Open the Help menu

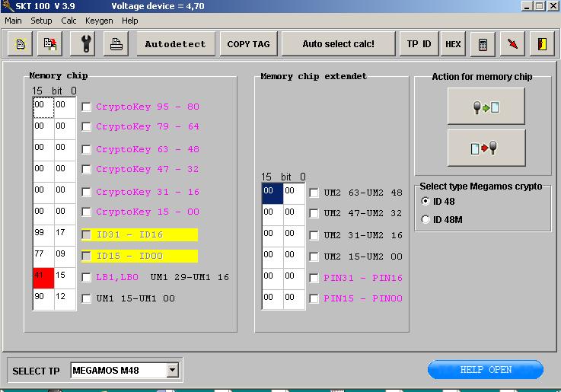click(130, 21)
